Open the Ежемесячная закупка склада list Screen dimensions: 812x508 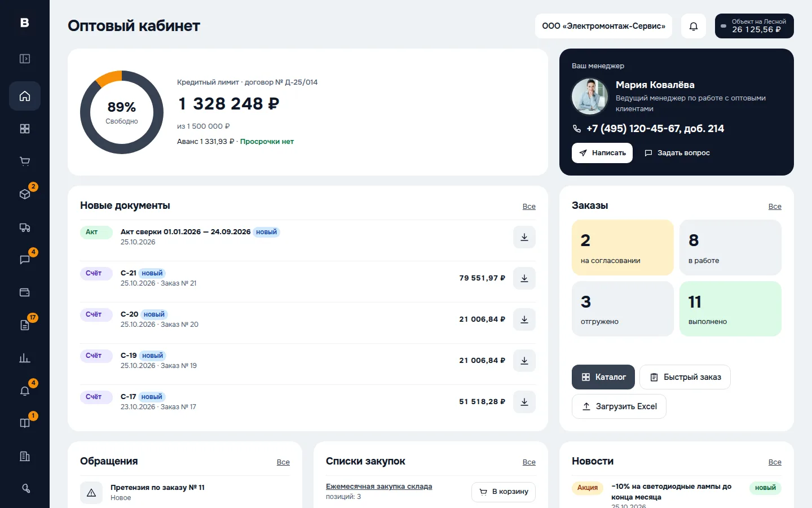coord(379,487)
